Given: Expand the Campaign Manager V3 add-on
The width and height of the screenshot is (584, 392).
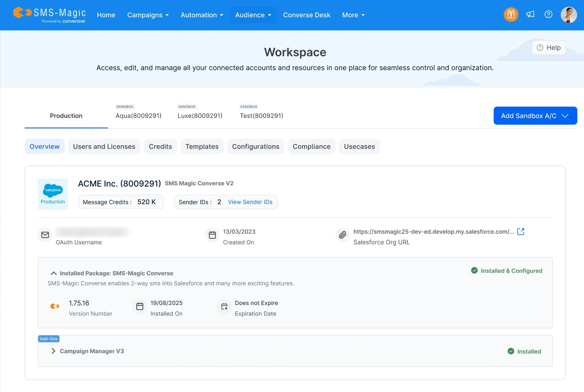Looking at the screenshot, I should 53,351.
